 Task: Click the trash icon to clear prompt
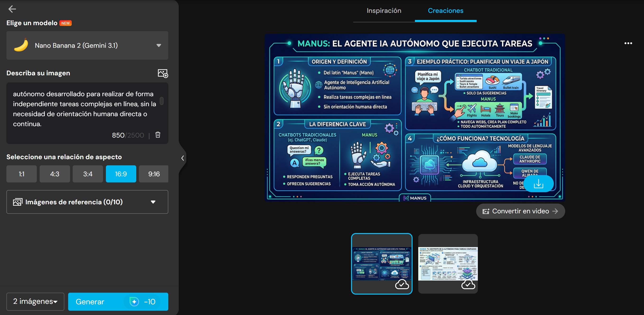click(x=158, y=135)
